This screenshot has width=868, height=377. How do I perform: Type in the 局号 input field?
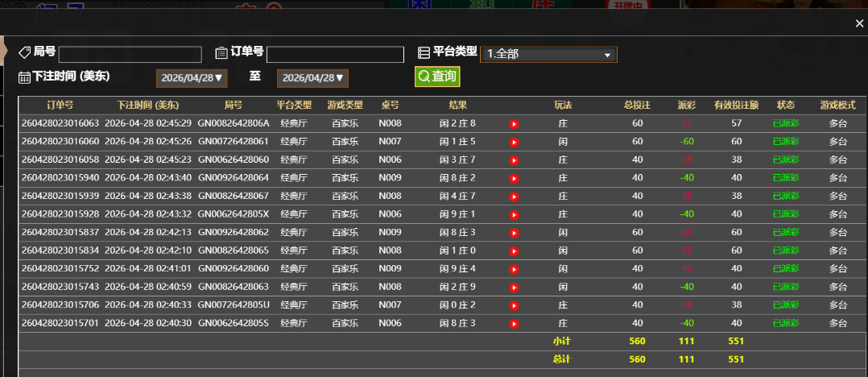[130, 55]
